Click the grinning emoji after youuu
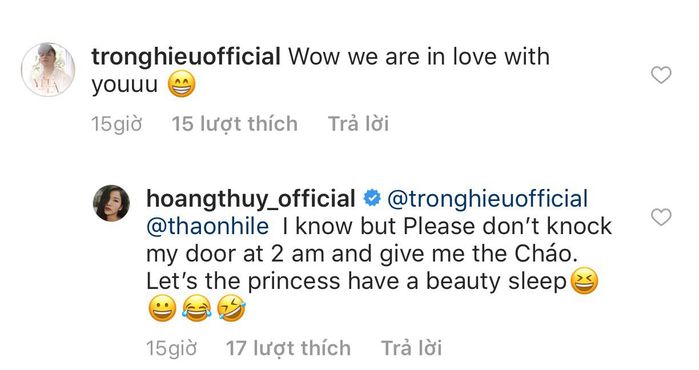This screenshot has height=370, width=699. coord(181,84)
